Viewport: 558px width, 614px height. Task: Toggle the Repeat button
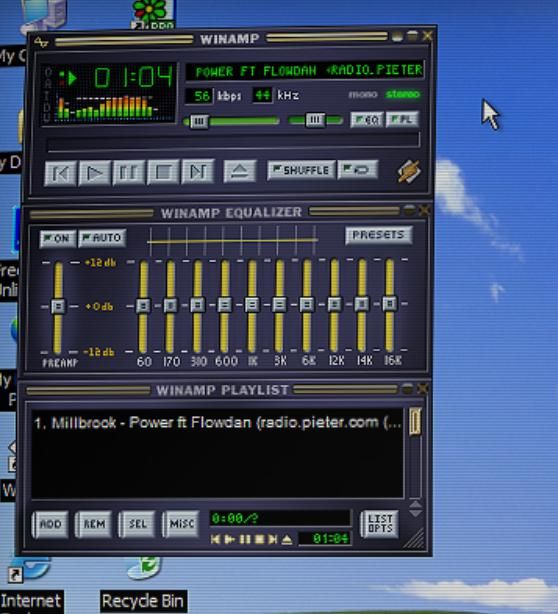click(x=357, y=170)
